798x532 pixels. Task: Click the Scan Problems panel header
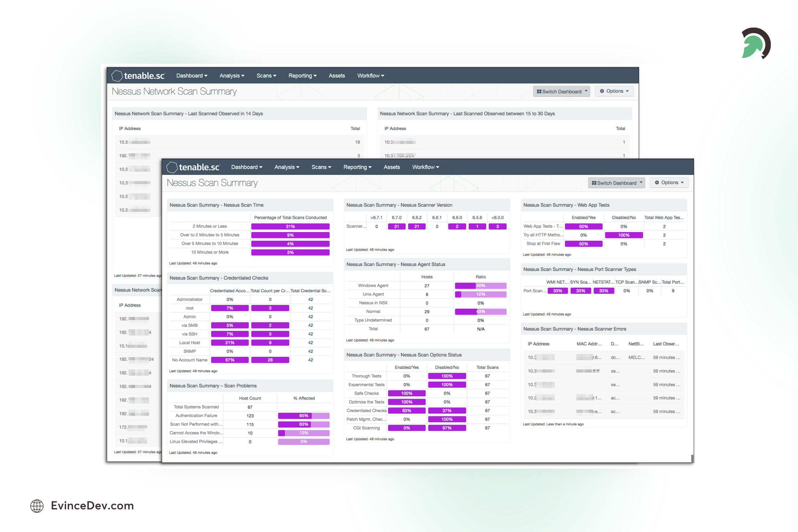coord(250,386)
